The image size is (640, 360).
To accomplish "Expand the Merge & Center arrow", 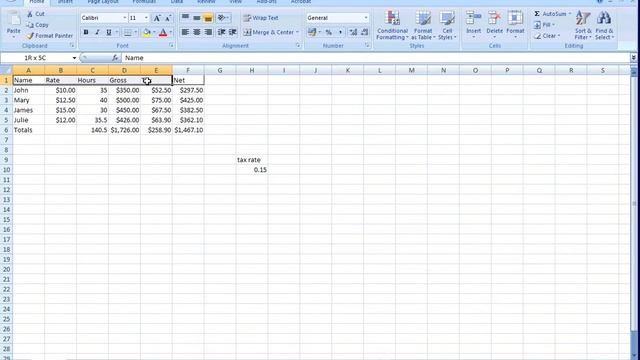I will click(298, 32).
